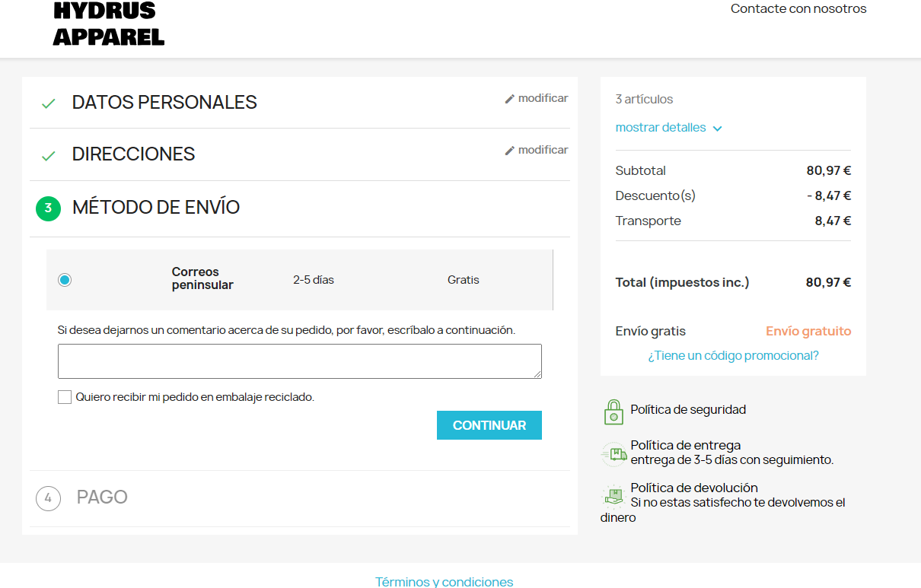The width and height of the screenshot is (921, 588).
Task: Select the Correos peninsular radio button
Action: (x=65, y=280)
